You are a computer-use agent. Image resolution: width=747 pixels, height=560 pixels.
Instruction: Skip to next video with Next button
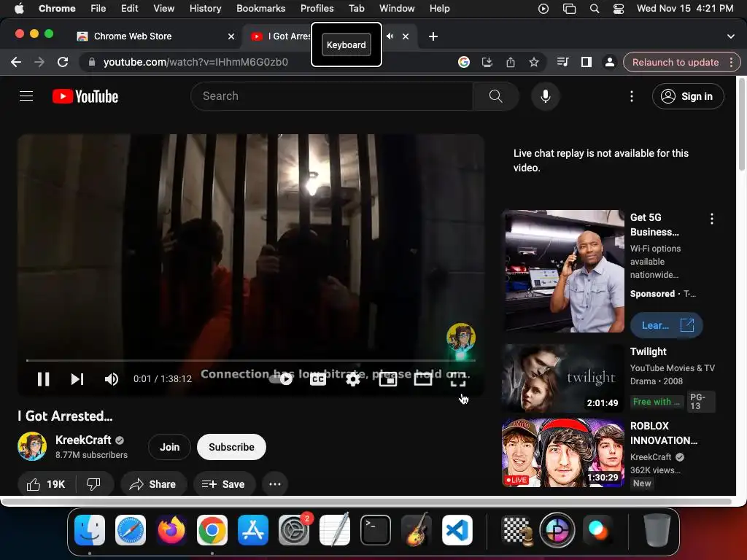[x=77, y=379]
